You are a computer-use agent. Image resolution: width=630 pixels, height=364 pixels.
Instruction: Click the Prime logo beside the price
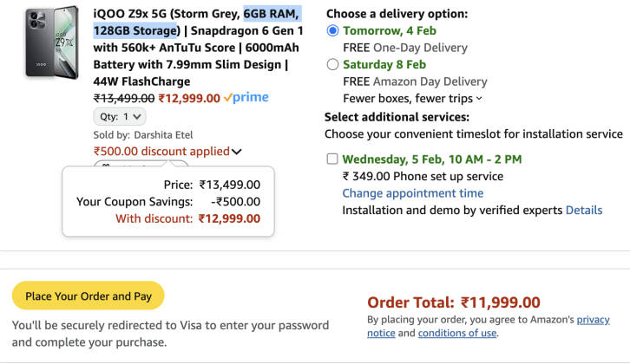(246, 98)
